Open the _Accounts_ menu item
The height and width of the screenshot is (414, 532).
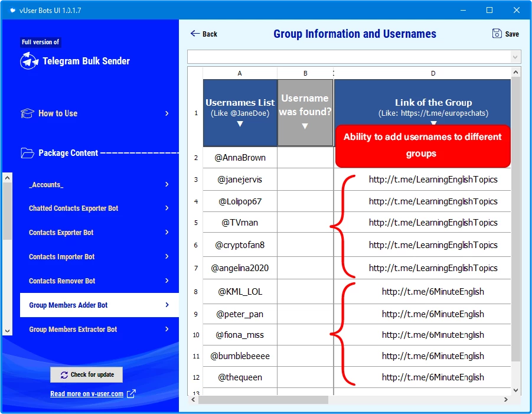coord(99,184)
